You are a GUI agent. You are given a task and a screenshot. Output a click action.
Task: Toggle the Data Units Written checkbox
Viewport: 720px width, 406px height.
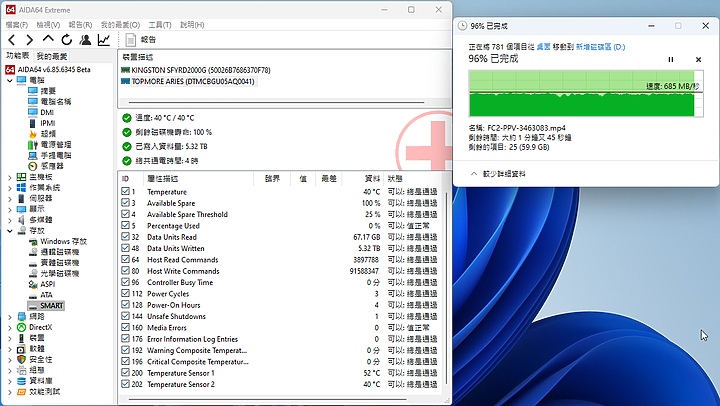125,248
